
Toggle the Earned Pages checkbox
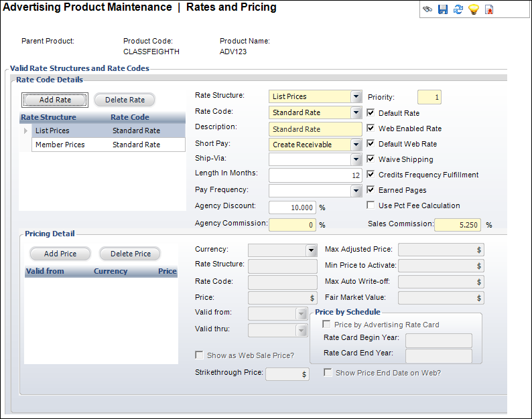[371, 190]
